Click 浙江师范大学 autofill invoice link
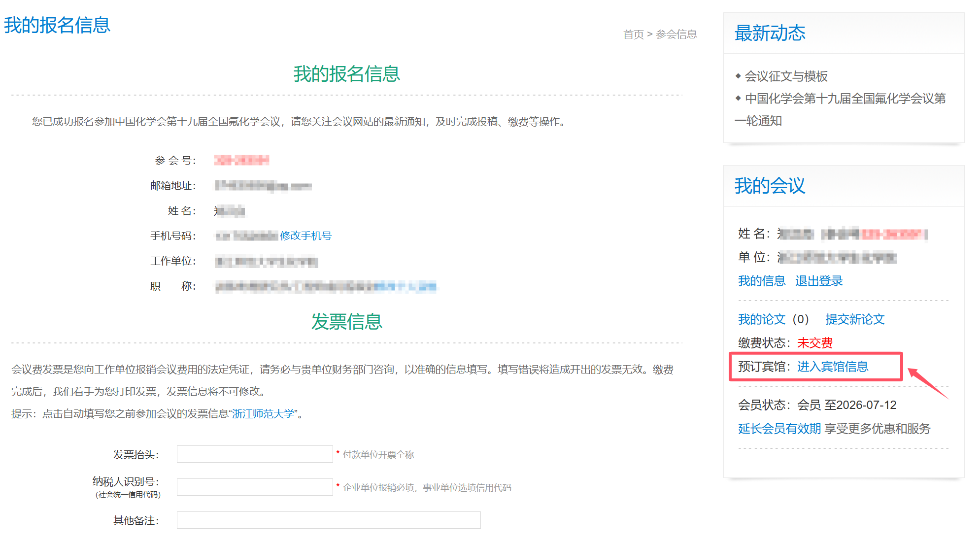The image size is (980, 542). click(263, 414)
